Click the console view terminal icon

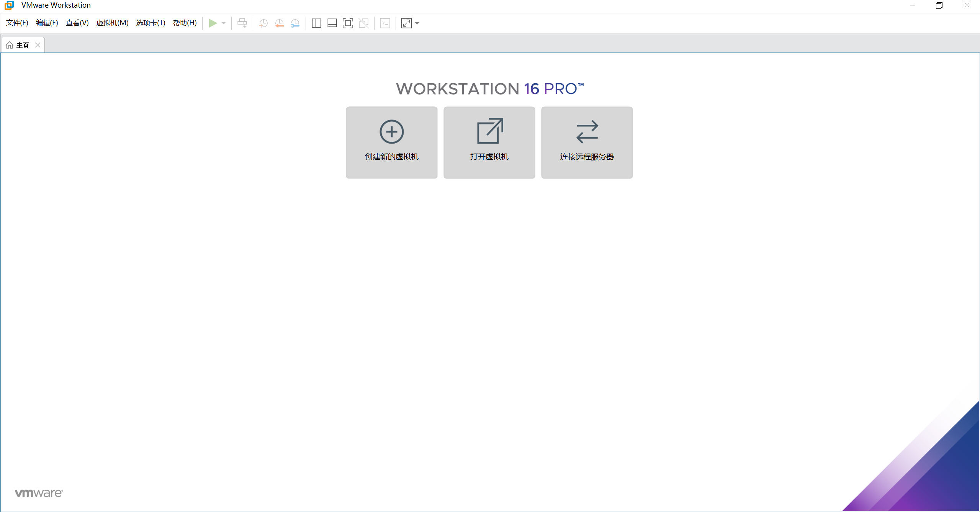[385, 23]
